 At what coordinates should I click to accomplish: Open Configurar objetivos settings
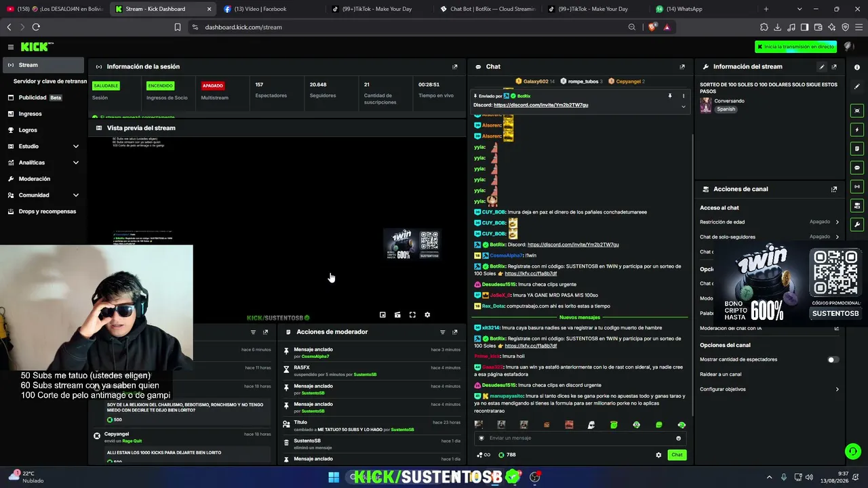point(769,389)
